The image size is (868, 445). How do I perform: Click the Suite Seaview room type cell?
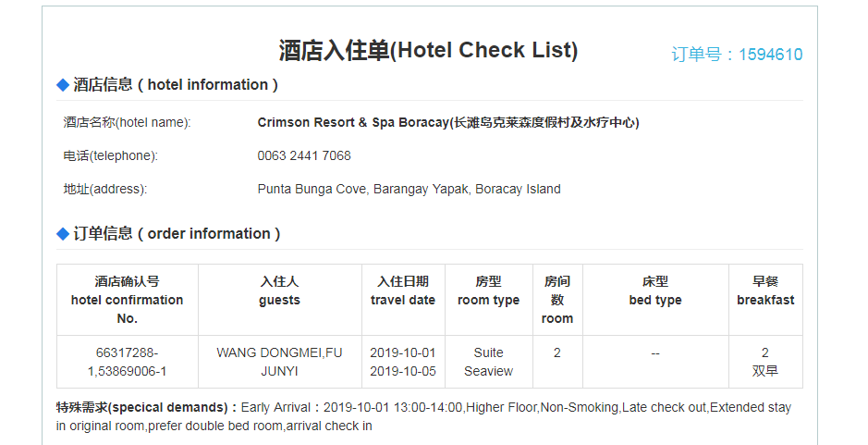pos(488,362)
